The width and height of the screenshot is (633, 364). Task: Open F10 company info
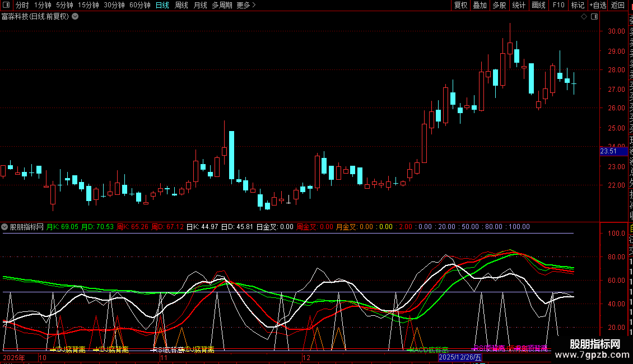558,5
